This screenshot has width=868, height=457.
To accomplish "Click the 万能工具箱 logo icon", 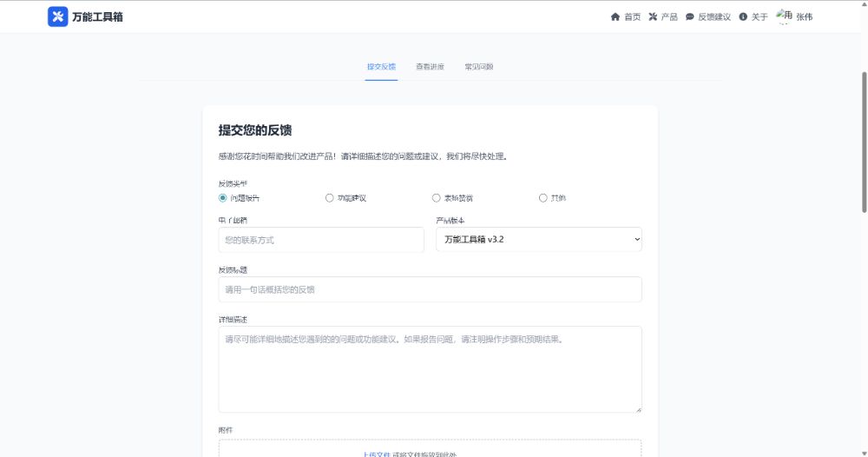I will point(57,17).
